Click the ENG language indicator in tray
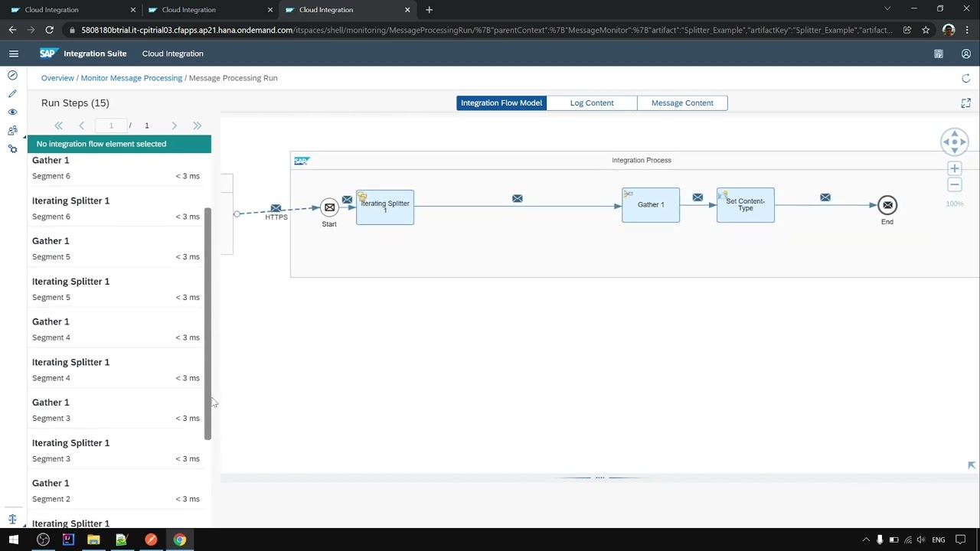Image resolution: width=980 pixels, height=551 pixels. tap(938, 540)
